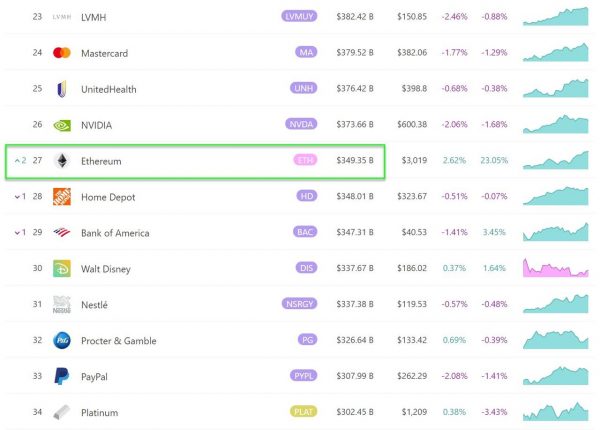Click Home Depot rank down-1 arrow indicator
Screen dimensions: 600x430
click(20, 197)
